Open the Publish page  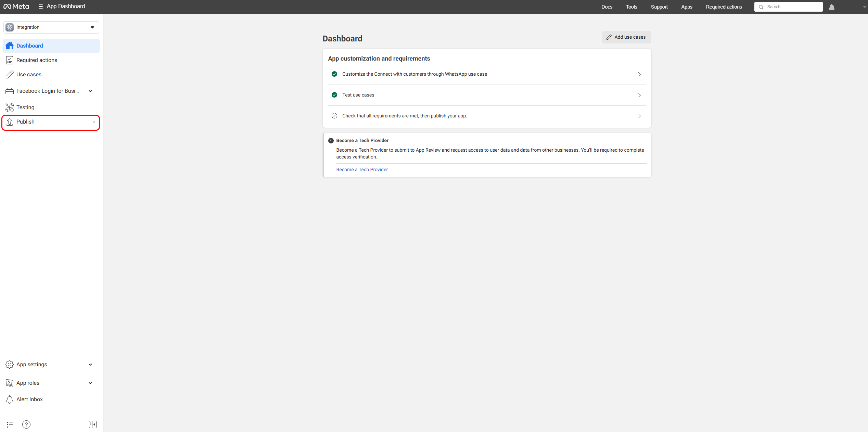click(x=51, y=122)
